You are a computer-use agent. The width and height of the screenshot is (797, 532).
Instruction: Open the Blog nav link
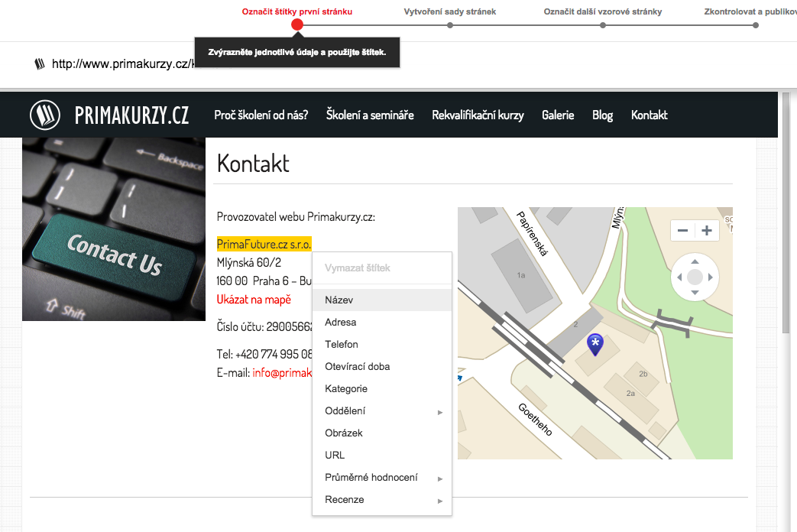pyautogui.click(x=602, y=115)
